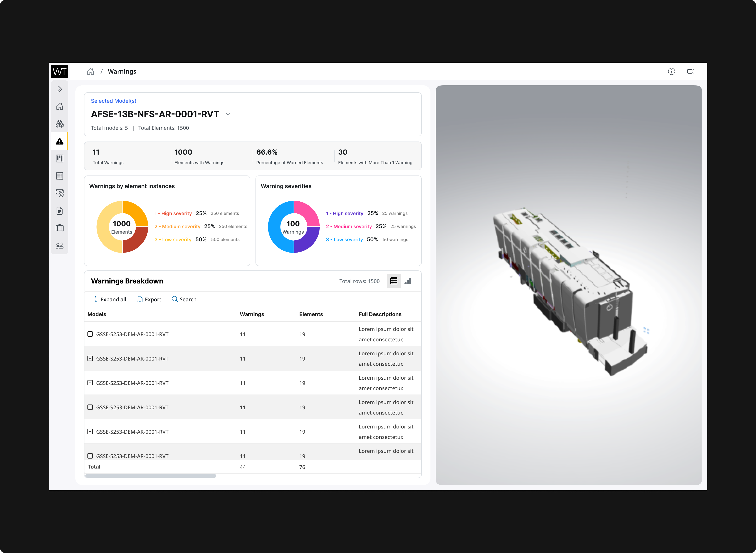Screen dimensions: 756x553
Task: Switch Warnings Breakdown to chart view
Action: click(408, 281)
